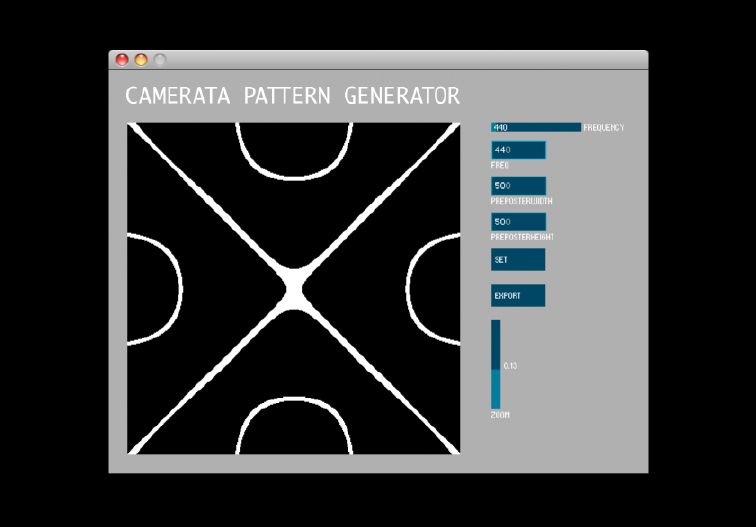This screenshot has width=756, height=527.
Task: Click the Camerata Pattern Generator title
Action: [x=292, y=96]
